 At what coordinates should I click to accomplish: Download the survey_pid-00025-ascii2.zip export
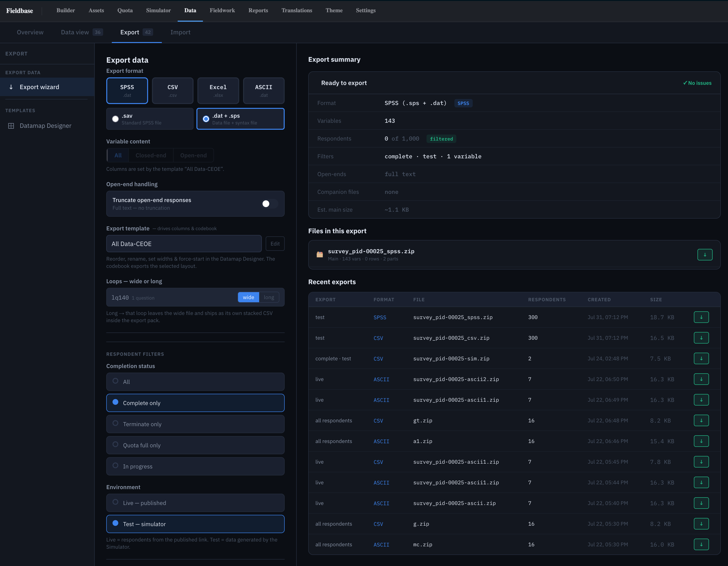tap(701, 379)
